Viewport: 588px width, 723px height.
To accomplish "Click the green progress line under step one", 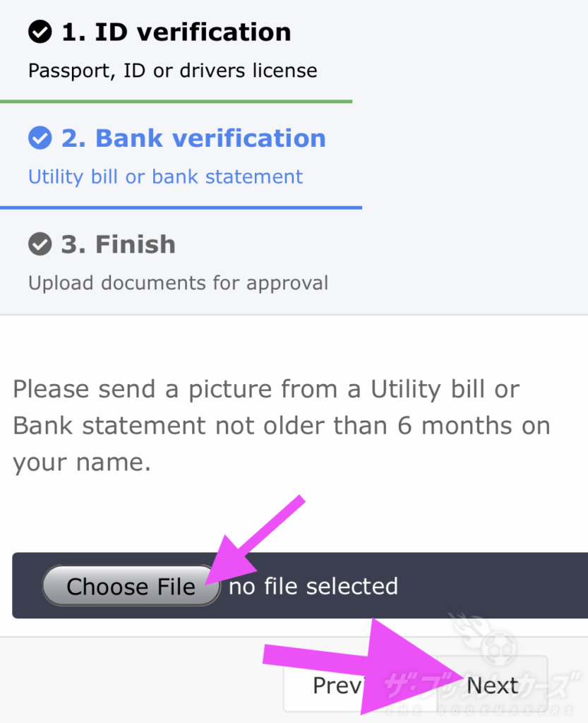I will (x=176, y=102).
